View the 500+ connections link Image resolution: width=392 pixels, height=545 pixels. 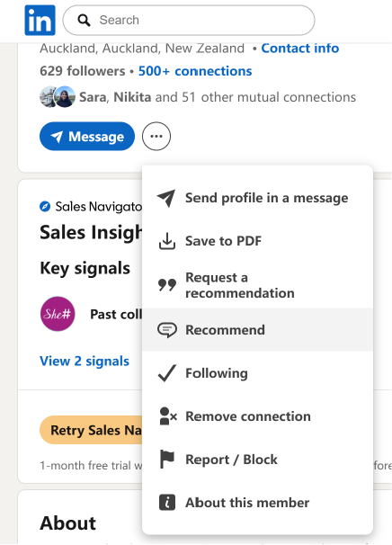click(x=195, y=71)
